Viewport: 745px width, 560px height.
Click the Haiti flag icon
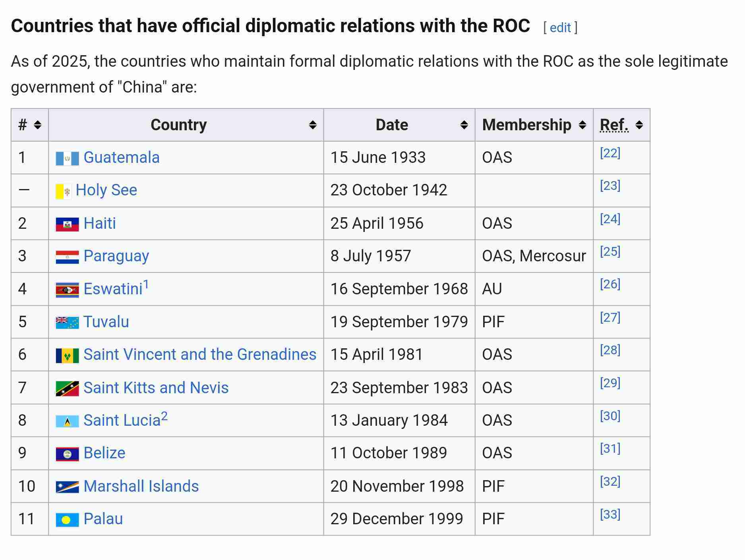[x=67, y=224]
